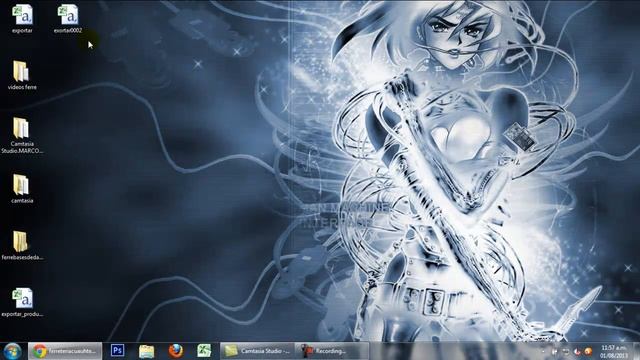Switch to the Chrome taskbar window
Screen dimensions: 640x360
tap(65, 351)
